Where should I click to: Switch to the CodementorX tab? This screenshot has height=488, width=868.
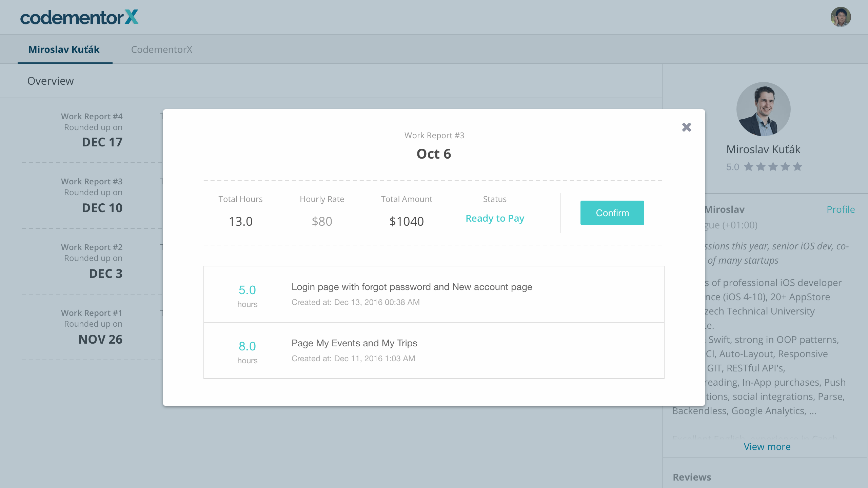(161, 49)
